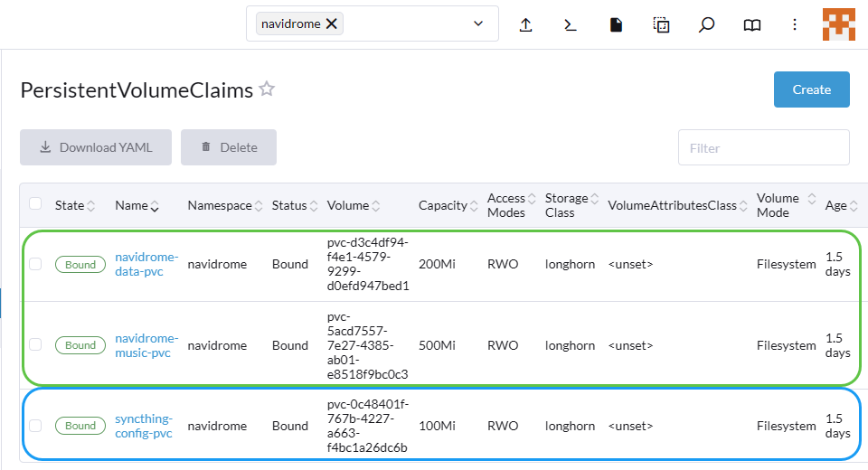Screen dimensions: 868x470
Task: Click the Create button
Action: tap(811, 89)
